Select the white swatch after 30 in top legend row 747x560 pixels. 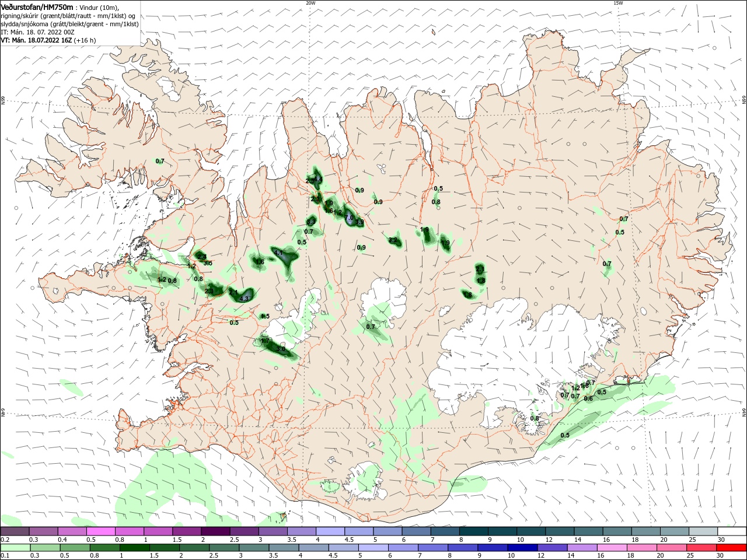(732, 531)
